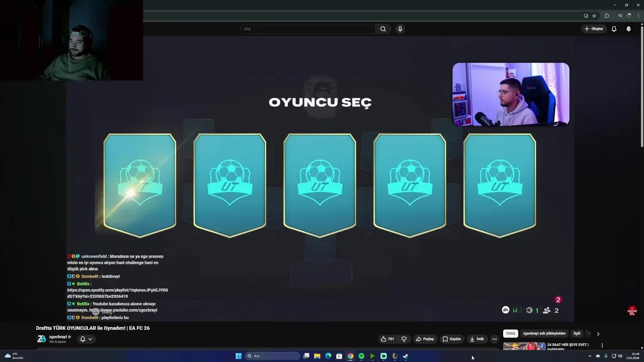
Task: Install app icon in Chrome address bar
Action: pos(586,16)
